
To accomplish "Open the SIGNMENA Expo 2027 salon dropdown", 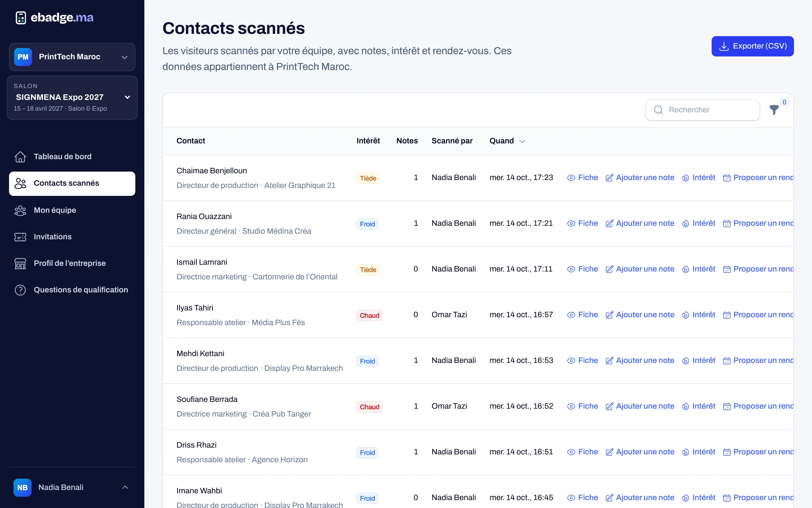I will tap(72, 97).
